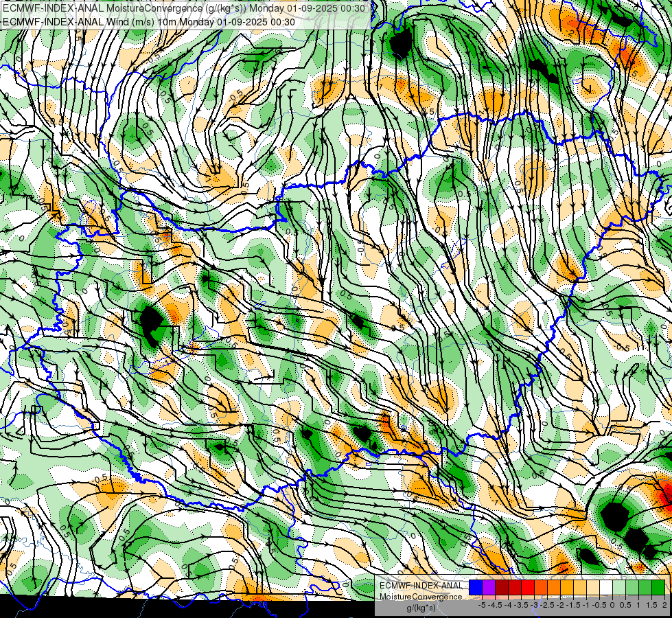Click the Wind (m/s) 10m title line
Image resolution: width=672 pixels, height=618 pixels.
[149, 21]
